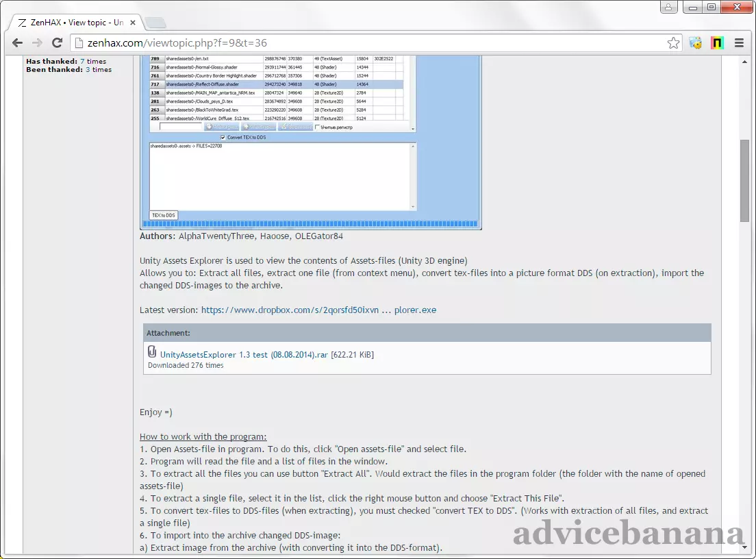Minimize the Chrome window

click(693, 7)
